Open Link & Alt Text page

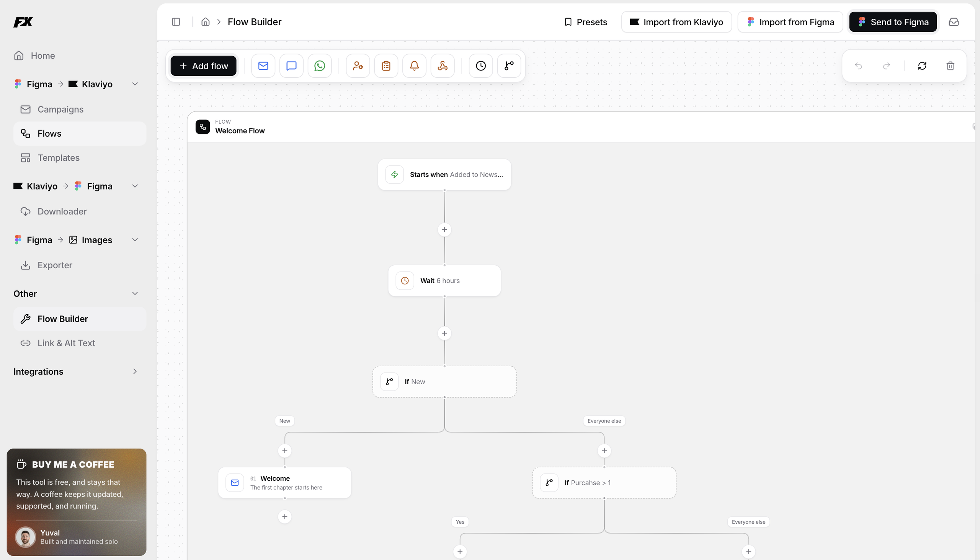click(80, 343)
